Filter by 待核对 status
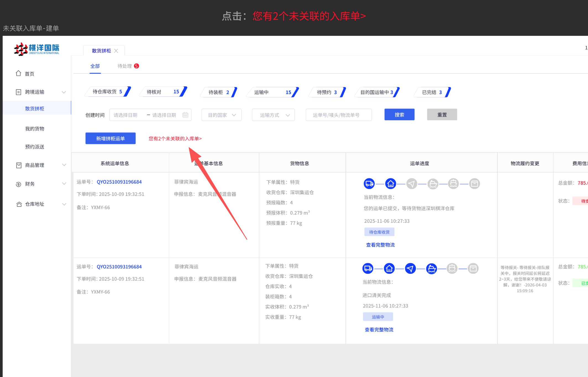 pyautogui.click(x=163, y=92)
